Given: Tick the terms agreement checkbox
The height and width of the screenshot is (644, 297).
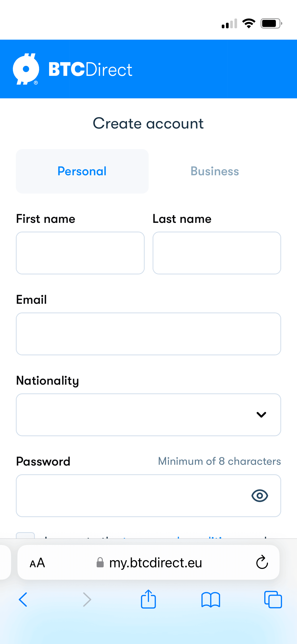Looking at the screenshot, I should click(x=25, y=535).
